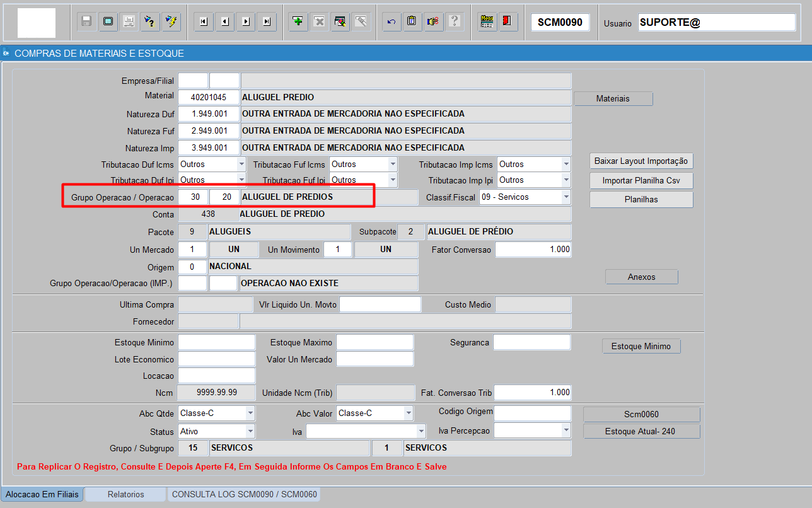Image resolution: width=812 pixels, height=508 pixels.
Task: Click the Anexos button
Action: point(642,277)
